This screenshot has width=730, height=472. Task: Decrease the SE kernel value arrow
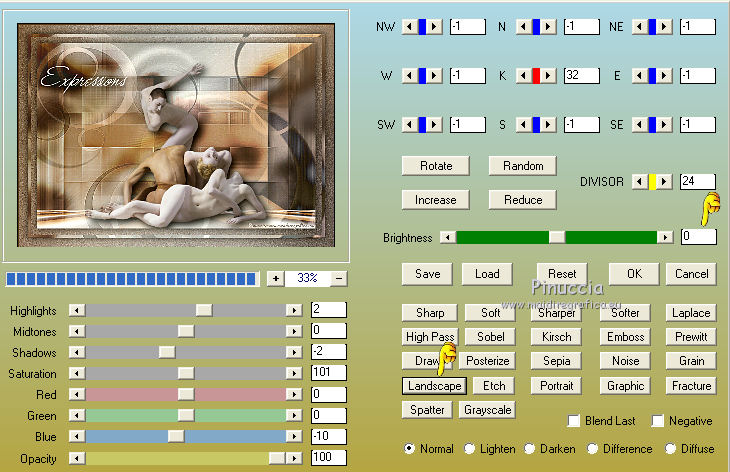[x=640, y=124]
